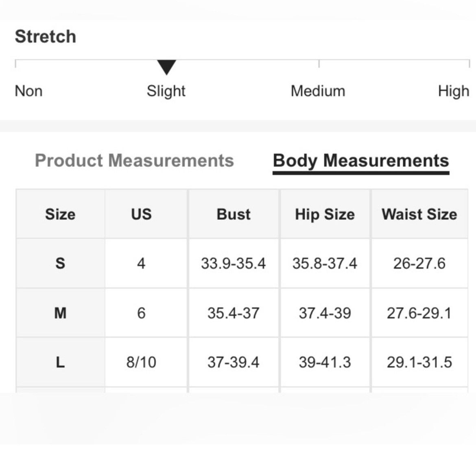Viewport: 476px width, 457px height.
Task: Click the 37.4-39 hip size cell
Action: tap(325, 313)
